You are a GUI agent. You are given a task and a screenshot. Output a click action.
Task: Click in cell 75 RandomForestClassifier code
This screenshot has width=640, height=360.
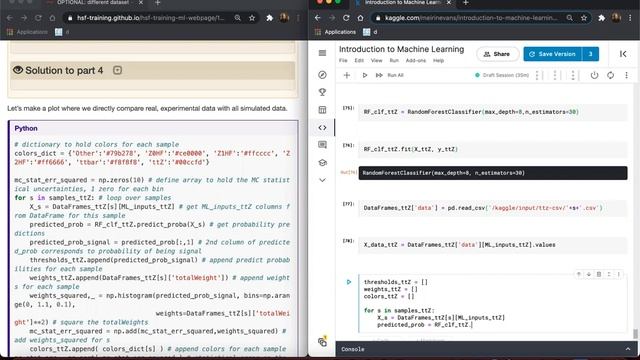(493, 112)
